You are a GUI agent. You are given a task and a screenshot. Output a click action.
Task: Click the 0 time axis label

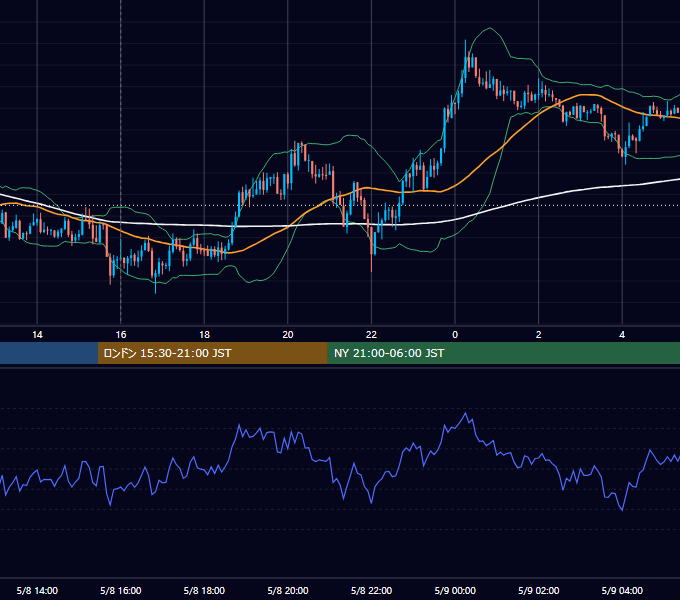click(x=455, y=335)
